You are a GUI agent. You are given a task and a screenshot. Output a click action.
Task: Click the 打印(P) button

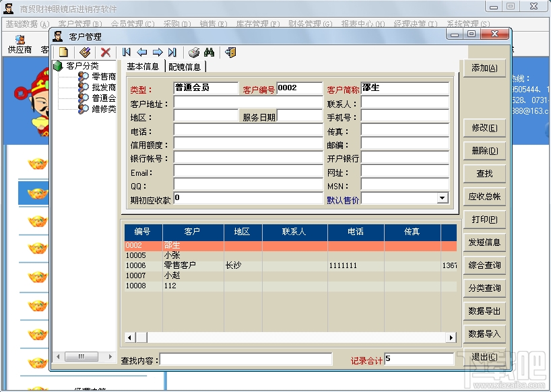pyautogui.click(x=484, y=219)
